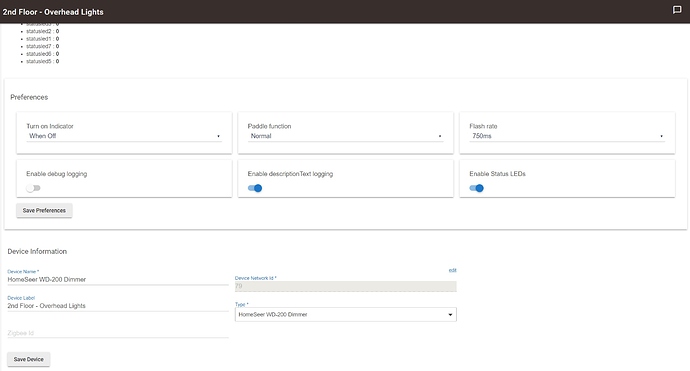This screenshot has height=371, width=690.
Task: Click the Save Preferences button
Action: [44, 210]
